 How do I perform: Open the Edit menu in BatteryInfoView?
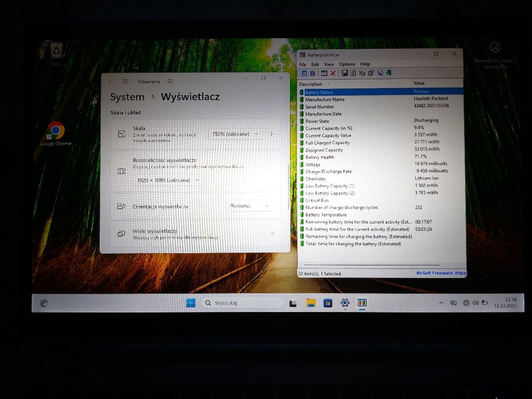(315, 64)
